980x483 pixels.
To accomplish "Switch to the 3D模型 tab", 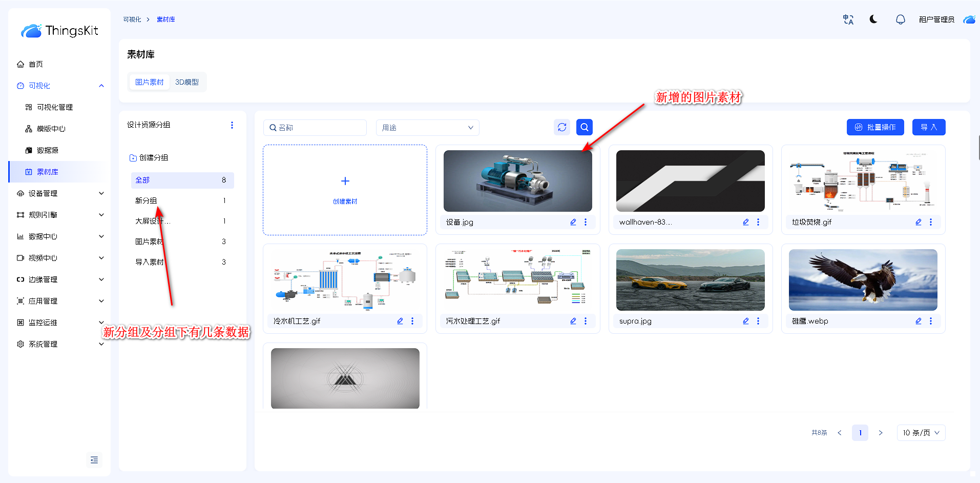I will pos(187,82).
